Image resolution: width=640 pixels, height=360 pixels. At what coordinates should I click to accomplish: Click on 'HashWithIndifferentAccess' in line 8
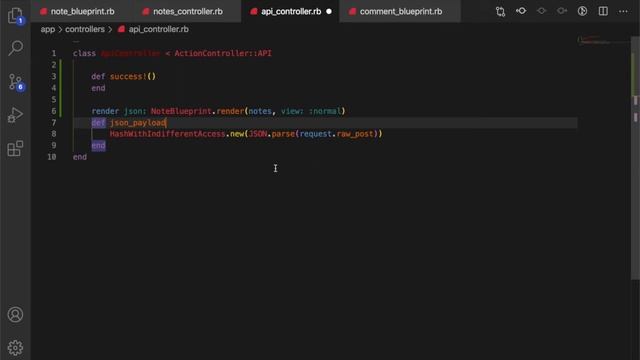(167, 134)
